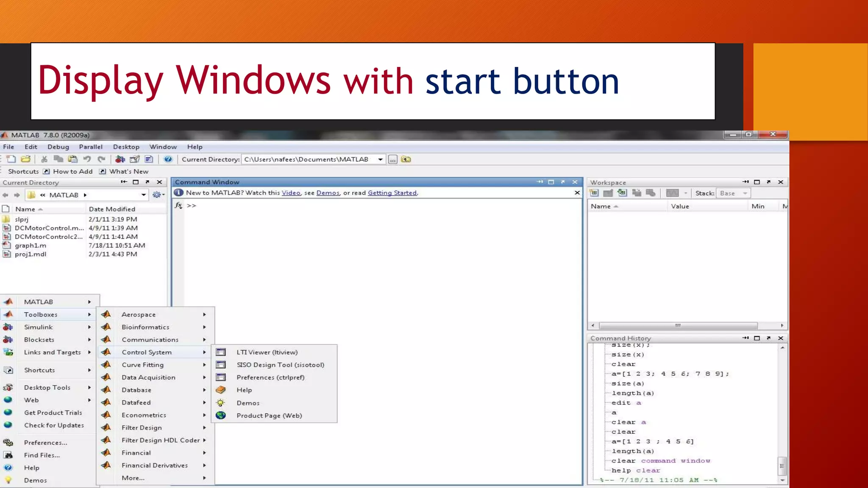This screenshot has width=868, height=488.
Task: Open Current Directory gear actions menu
Action: [158, 195]
